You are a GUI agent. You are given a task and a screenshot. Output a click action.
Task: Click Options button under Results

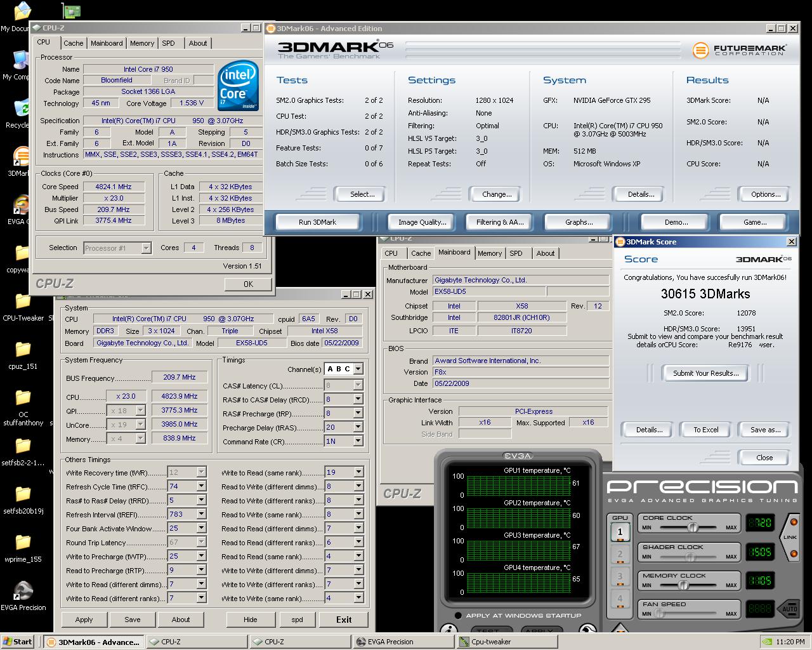[x=766, y=194]
